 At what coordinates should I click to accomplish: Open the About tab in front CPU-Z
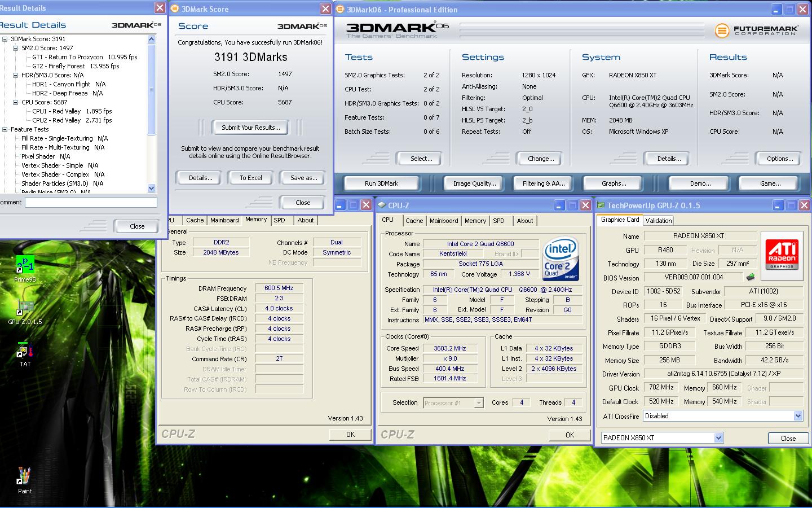pyautogui.click(x=525, y=221)
